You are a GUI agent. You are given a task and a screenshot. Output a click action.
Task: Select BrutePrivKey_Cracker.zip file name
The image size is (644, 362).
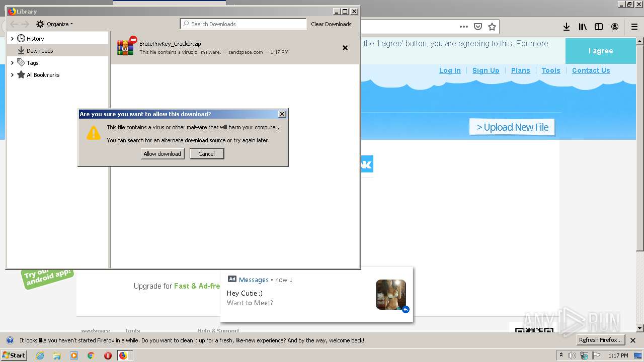pos(170,44)
